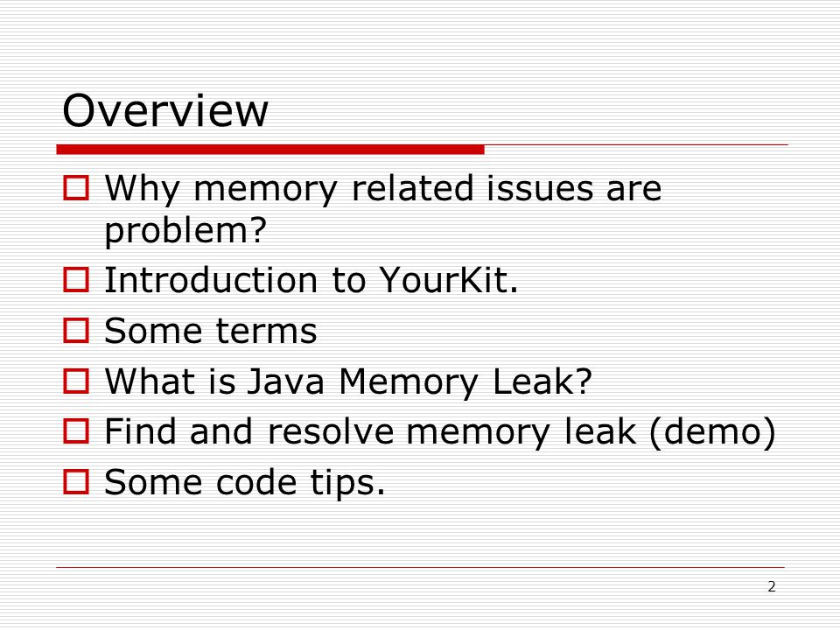Viewport: 840px width, 630px height.
Task: Click the square bullet next to "Some code tips"
Action: 76,481
